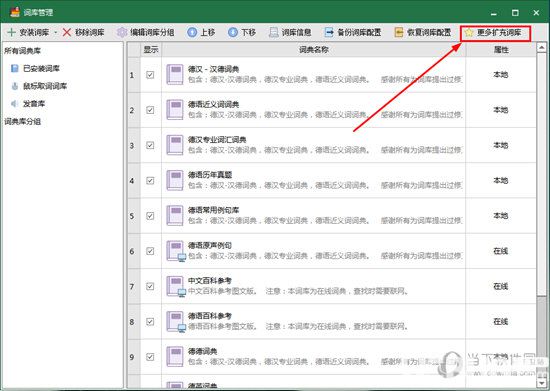Click the 移除词库 red X button
Image resolution: width=550 pixels, height=391 pixels.
[83, 32]
